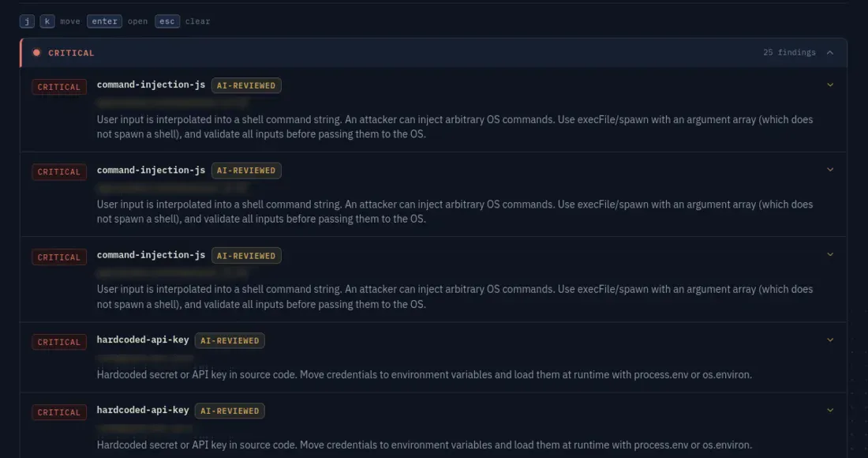Click the esc key hint
The image size is (868, 458).
tap(167, 21)
